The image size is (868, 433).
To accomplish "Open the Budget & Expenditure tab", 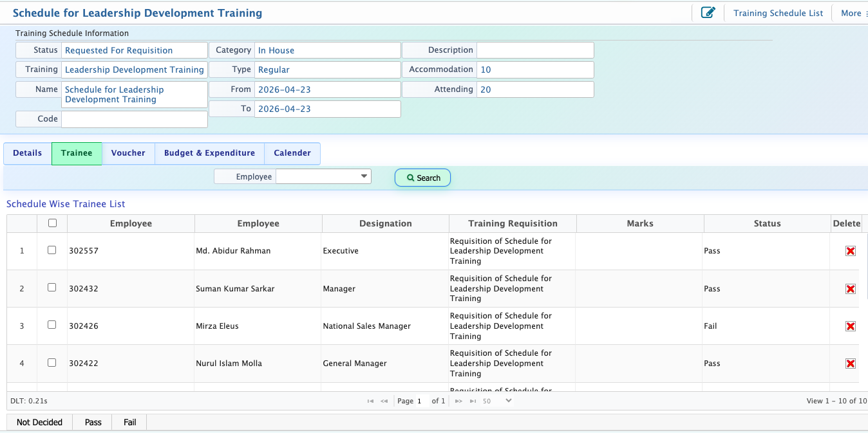I will pyautogui.click(x=209, y=153).
